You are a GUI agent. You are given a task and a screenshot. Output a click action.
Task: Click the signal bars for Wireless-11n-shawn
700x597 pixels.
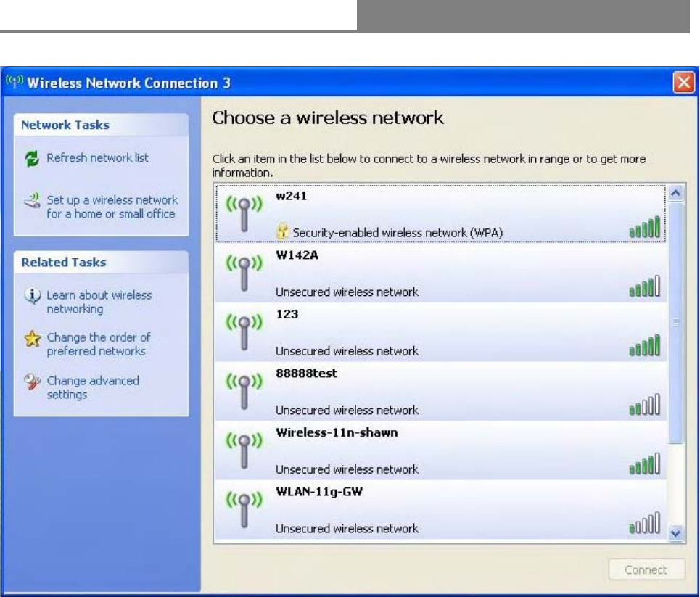(644, 464)
